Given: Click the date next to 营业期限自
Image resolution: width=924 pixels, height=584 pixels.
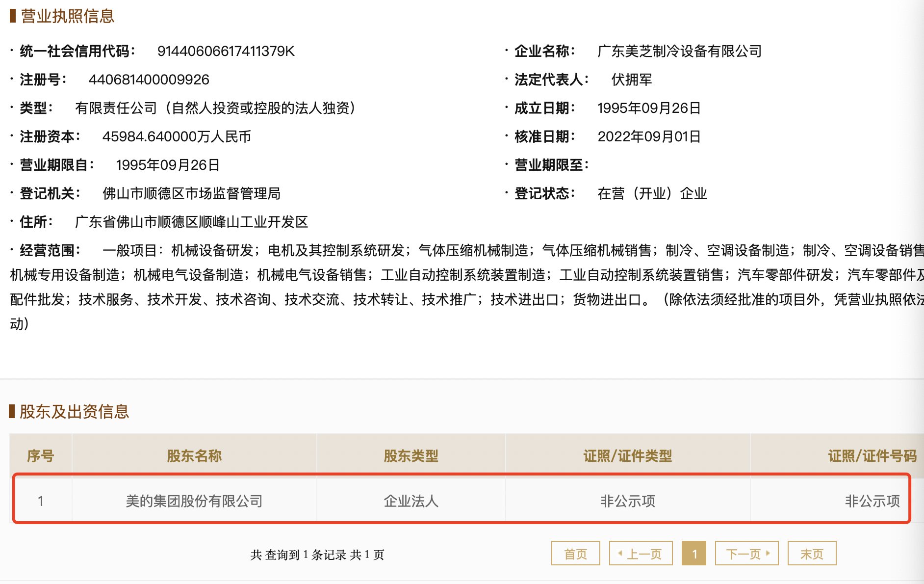Looking at the screenshot, I should (168, 165).
